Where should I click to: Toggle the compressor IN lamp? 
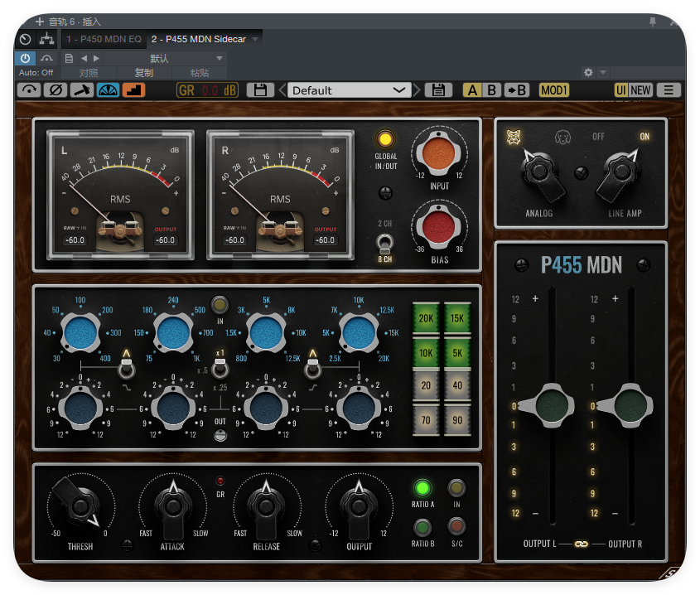point(456,488)
